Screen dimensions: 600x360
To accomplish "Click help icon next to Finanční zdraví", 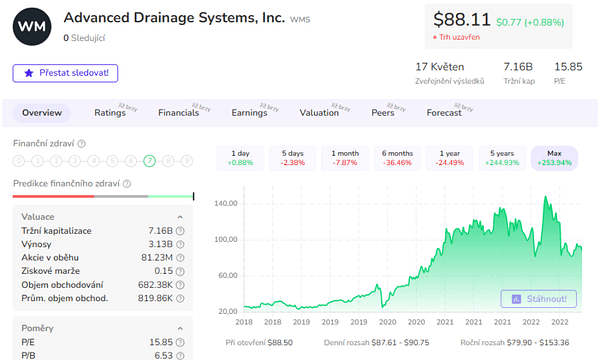I will tap(82, 144).
